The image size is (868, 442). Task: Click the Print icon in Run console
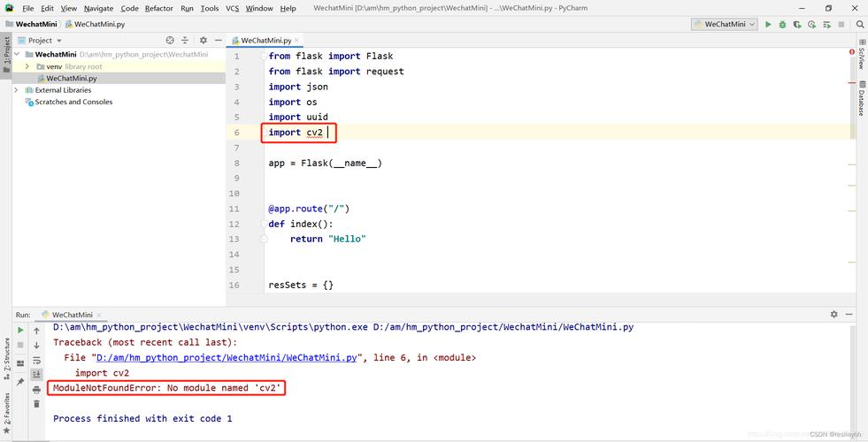click(x=36, y=390)
